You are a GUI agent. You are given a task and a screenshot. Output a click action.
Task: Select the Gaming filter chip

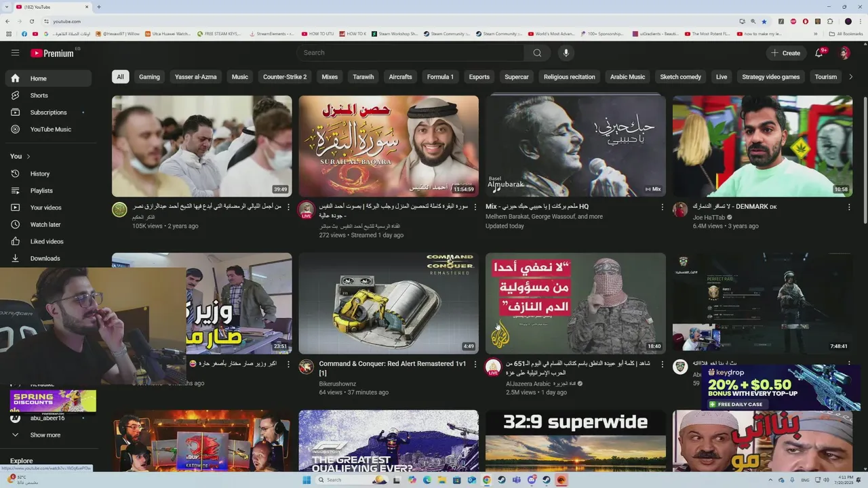[149, 77]
